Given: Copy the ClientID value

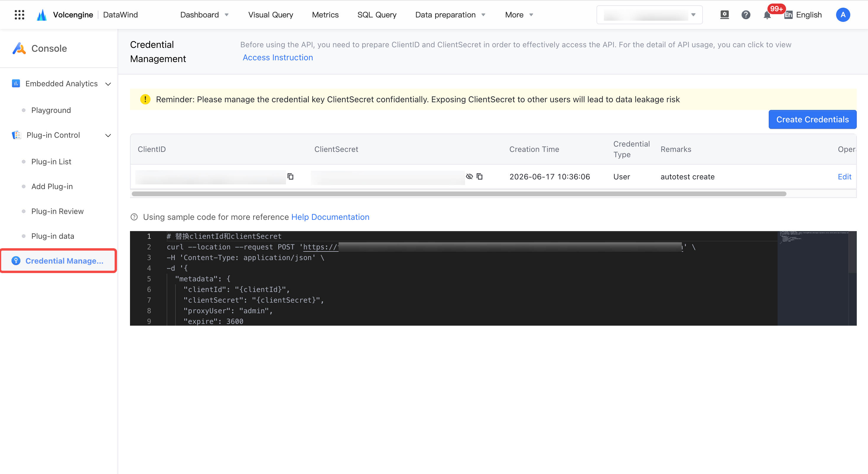Looking at the screenshot, I should pyautogui.click(x=290, y=176).
